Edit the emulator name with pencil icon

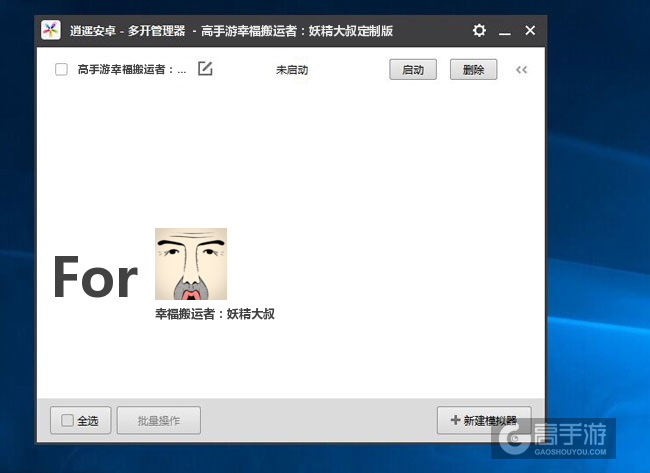[205, 68]
